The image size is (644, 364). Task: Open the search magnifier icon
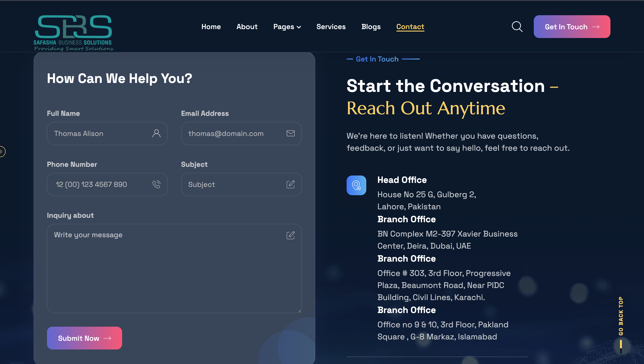point(517,27)
